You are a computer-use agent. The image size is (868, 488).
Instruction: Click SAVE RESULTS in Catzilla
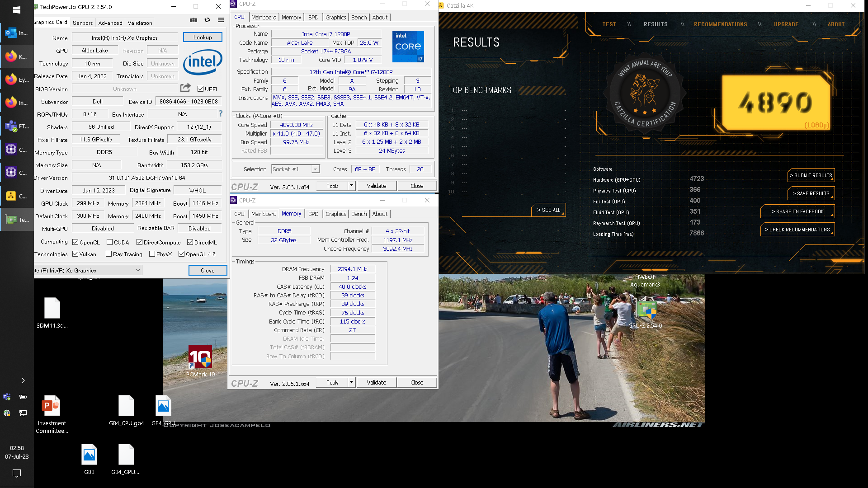click(x=811, y=193)
